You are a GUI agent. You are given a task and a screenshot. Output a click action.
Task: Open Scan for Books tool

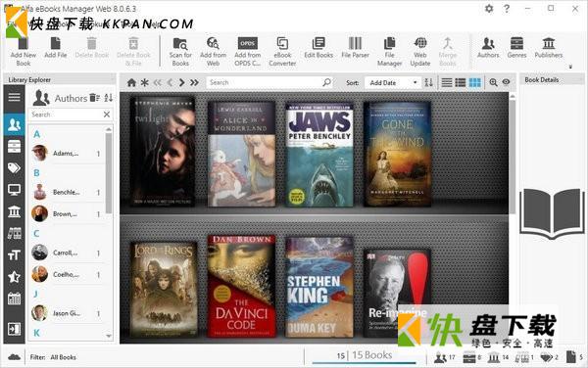[x=180, y=52]
